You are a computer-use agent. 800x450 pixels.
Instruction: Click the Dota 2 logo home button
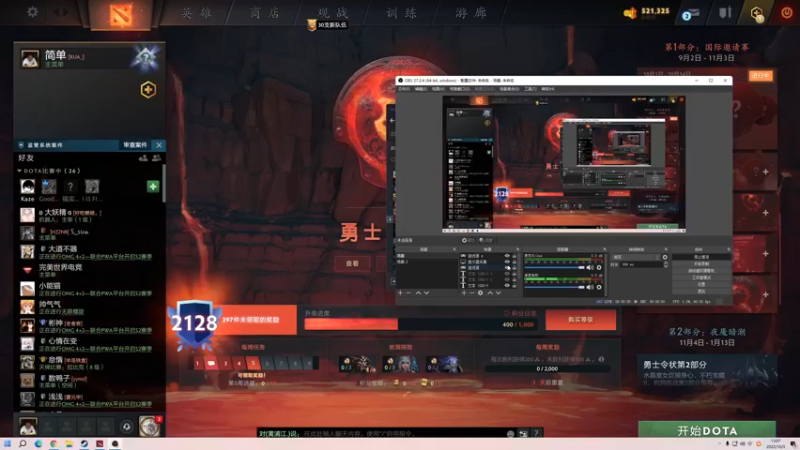120,14
